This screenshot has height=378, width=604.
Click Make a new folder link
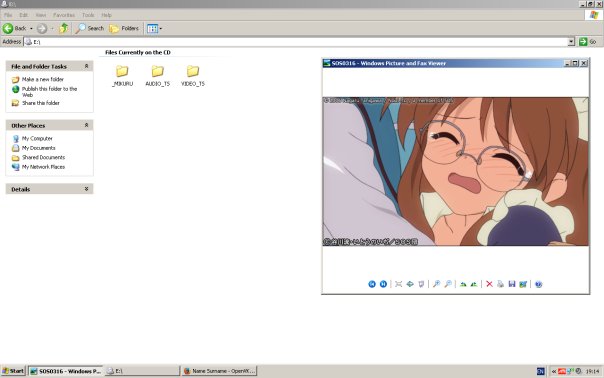pyautogui.click(x=42, y=79)
